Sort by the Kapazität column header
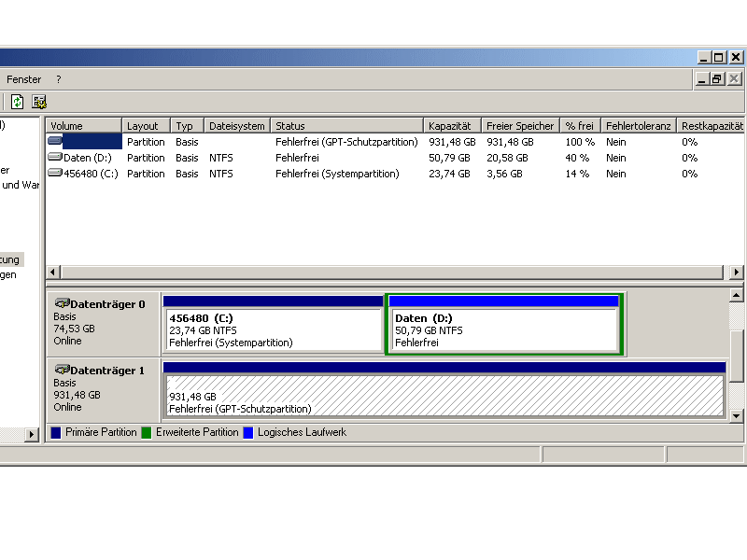 pos(452,126)
